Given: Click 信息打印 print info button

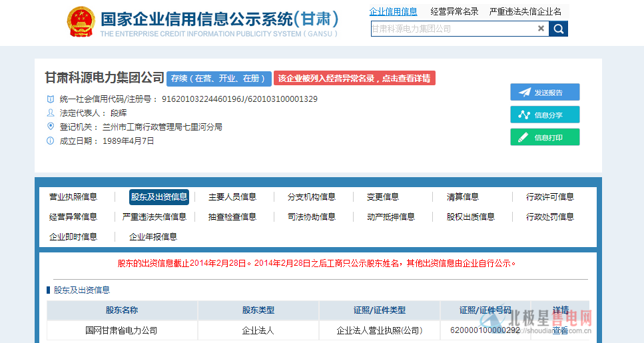Looking at the screenshot, I should pyautogui.click(x=545, y=137).
